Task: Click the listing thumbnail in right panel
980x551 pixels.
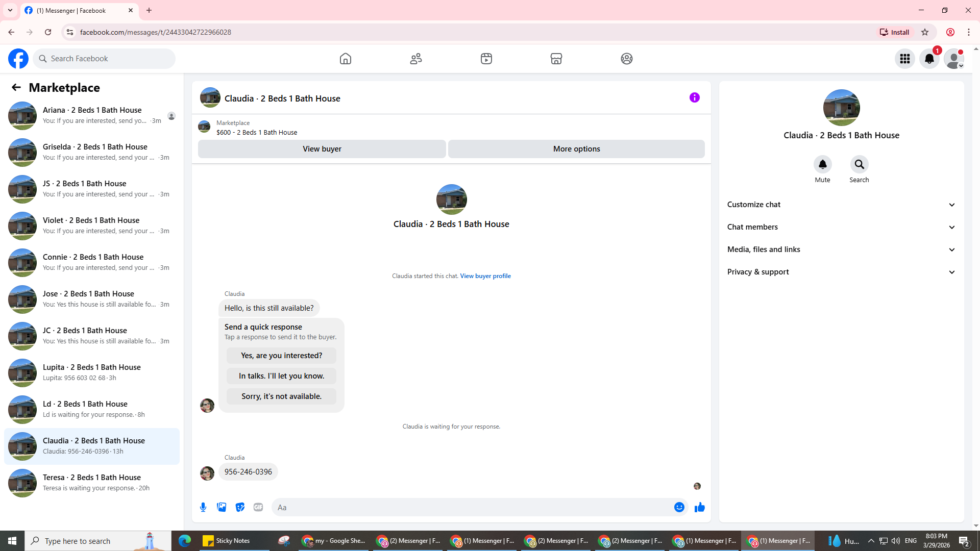Action: [841, 108]
